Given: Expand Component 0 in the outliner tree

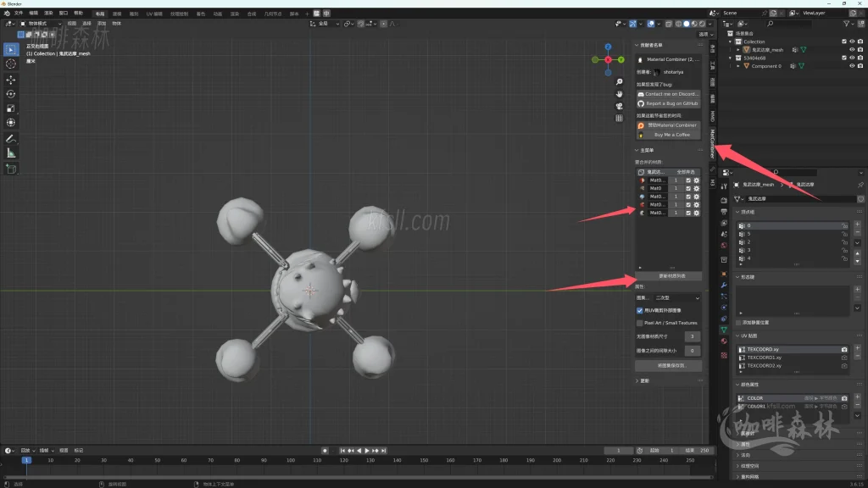Looking at the screenshot, I should [x=738, y=66].
